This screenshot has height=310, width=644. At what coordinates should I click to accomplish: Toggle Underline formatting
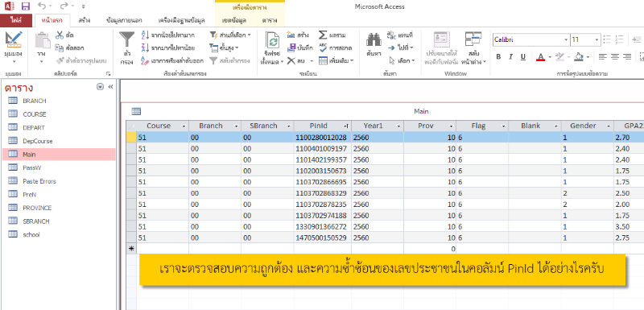[522, 56]
